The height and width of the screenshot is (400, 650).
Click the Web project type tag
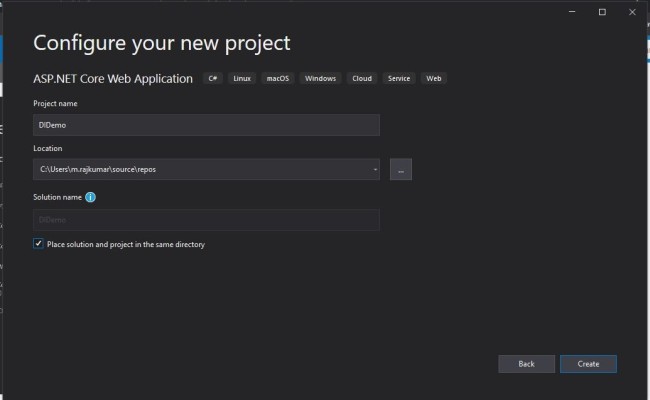(x=434, y=78)
